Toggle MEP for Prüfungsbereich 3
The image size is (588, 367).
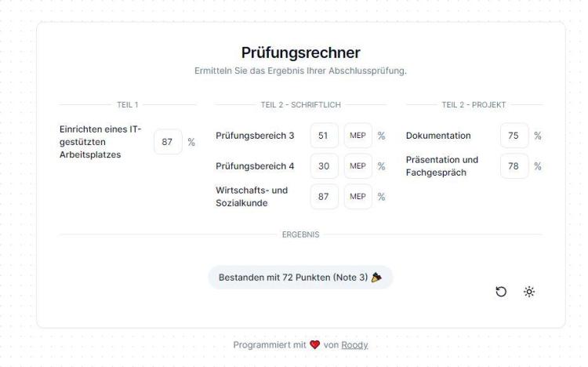tap(358, 136)
